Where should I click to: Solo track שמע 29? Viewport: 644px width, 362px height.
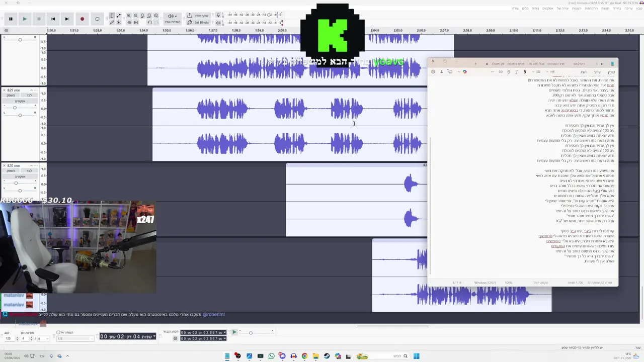point(29,95)
